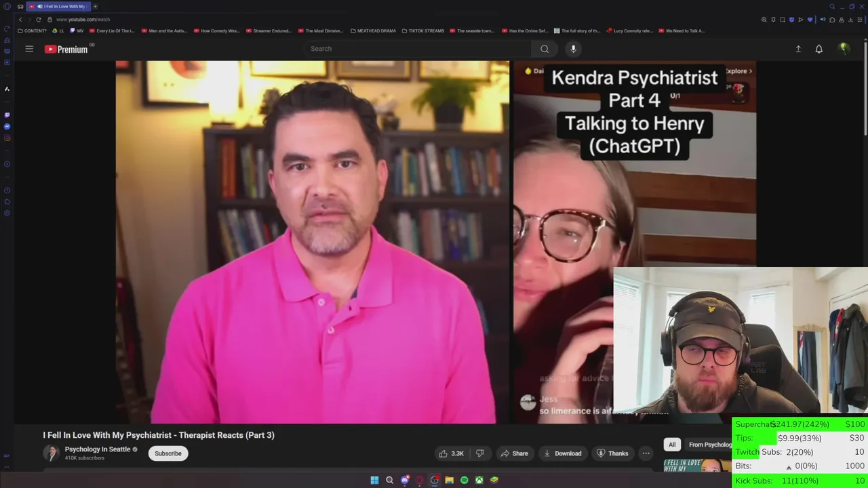This screenshot has height=488, width=868.
Task: Expand the TIKTOK STREAMS bookmarks folder
Action: [423, 30]
